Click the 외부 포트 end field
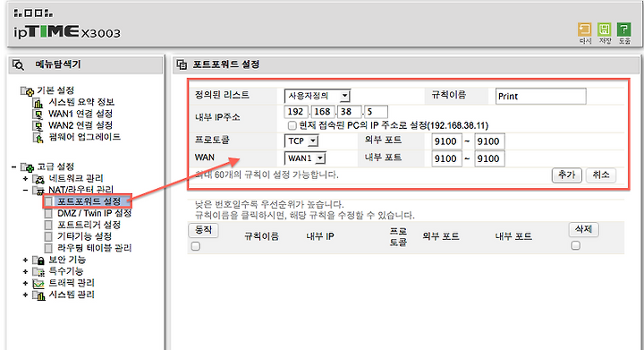 489,141
